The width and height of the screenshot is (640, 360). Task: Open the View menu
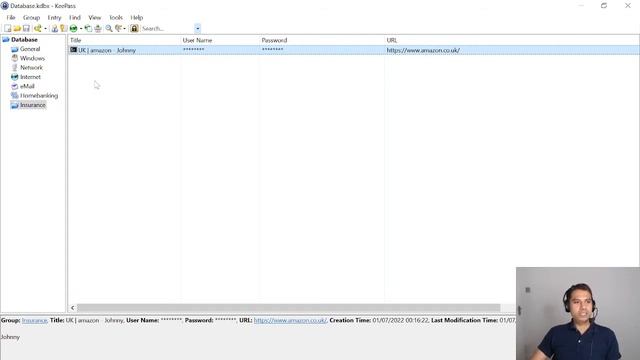(x=95, y=18)
